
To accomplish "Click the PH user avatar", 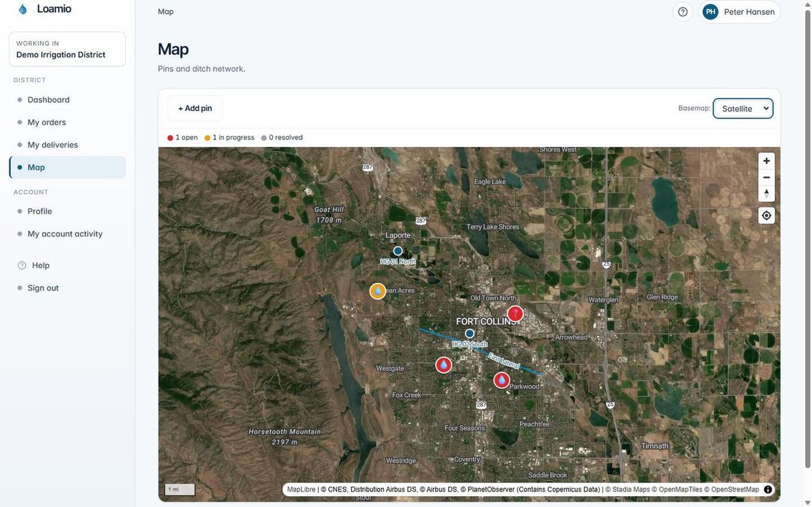I will click(x=710, y=12).
